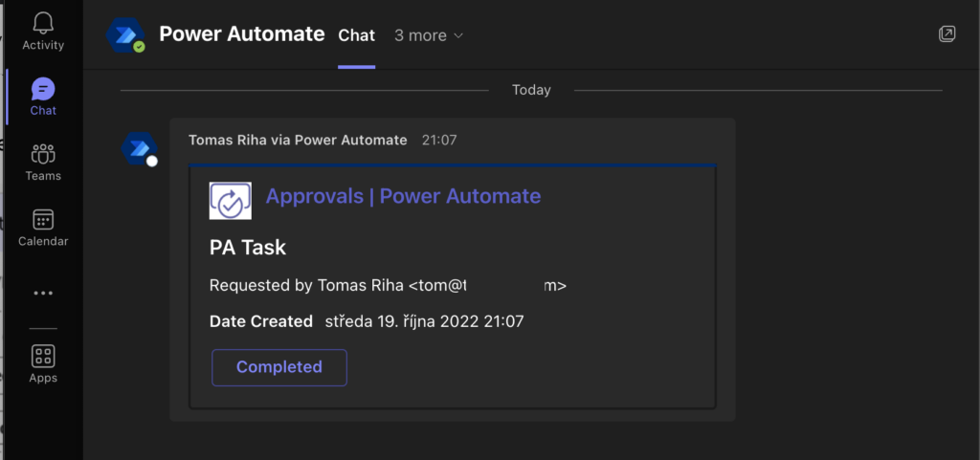Screen dimensions: 980x460
Task: Click the 'Requested by Tomas Riha' line
Action: tap(389, 286)
